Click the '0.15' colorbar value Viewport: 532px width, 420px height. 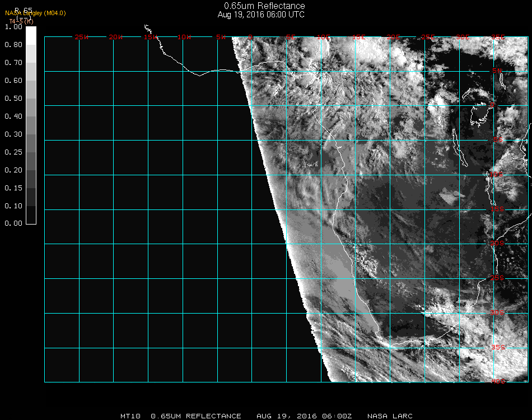13,188
